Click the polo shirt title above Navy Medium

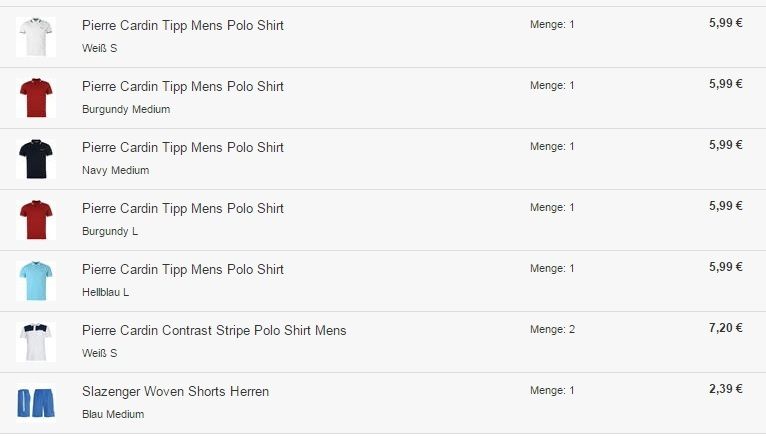[x=183, y=147]
